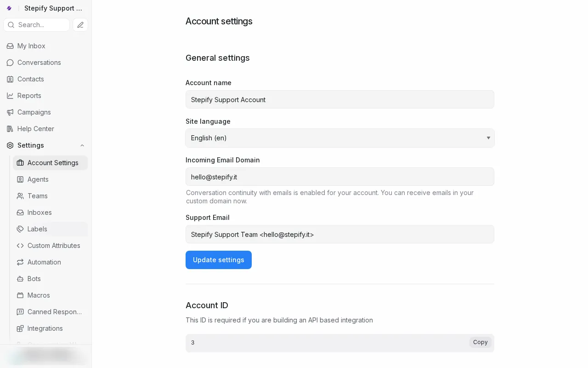Open the Reports section

point(29,96)
